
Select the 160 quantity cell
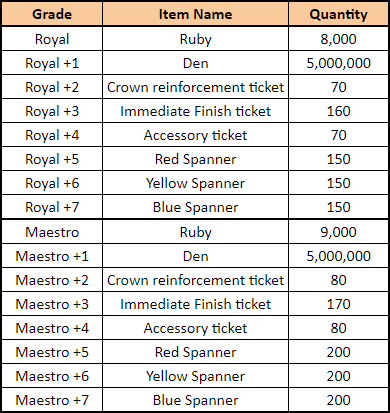coord(338,111)
